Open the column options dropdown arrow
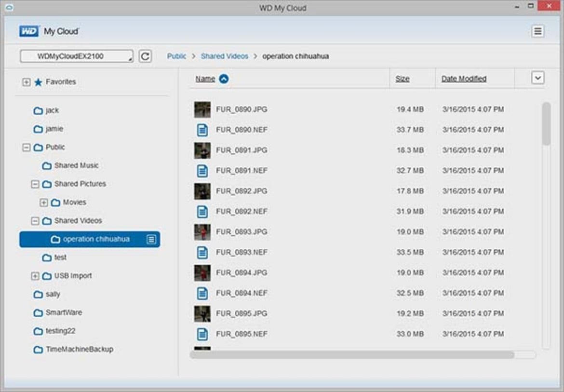This screenshot has height=392, width=564. 538,78
